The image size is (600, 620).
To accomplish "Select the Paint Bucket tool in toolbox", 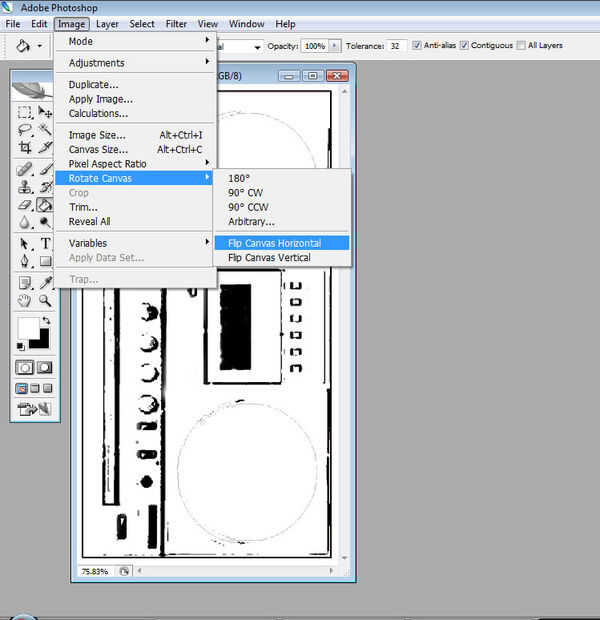I will coord(45,205).
